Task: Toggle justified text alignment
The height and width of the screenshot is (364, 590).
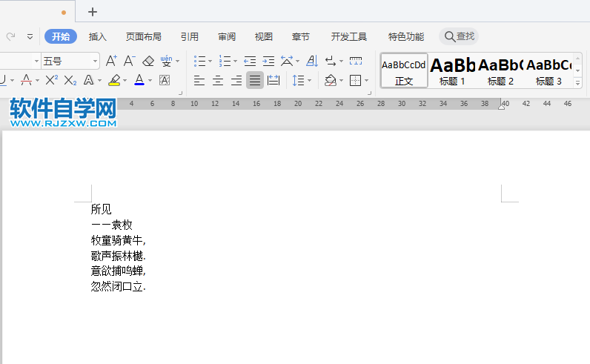Action: click(255, 80)
